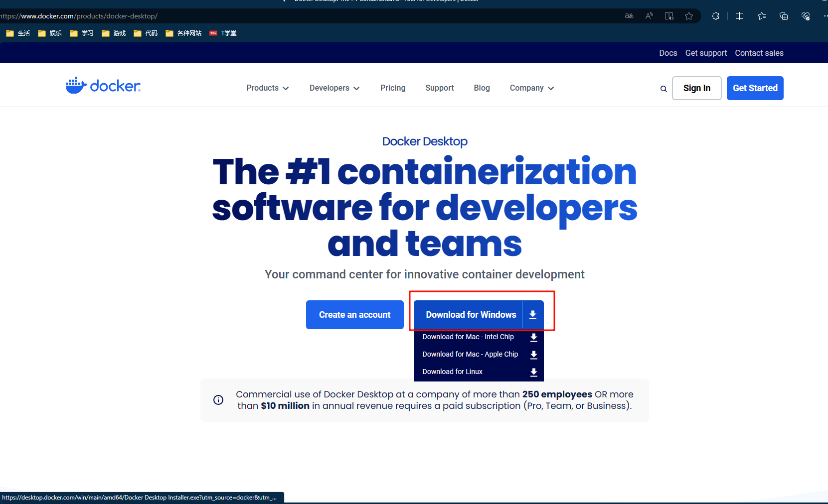Click the read aloud icon in address bar
This screenshot has width=828, height=504.
click(649, 16)
